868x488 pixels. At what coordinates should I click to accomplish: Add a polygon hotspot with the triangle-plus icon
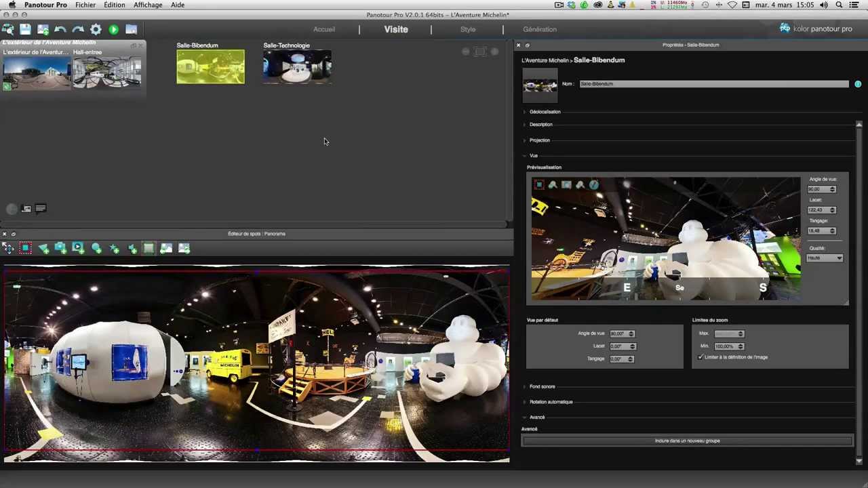(x=43, y=249)
